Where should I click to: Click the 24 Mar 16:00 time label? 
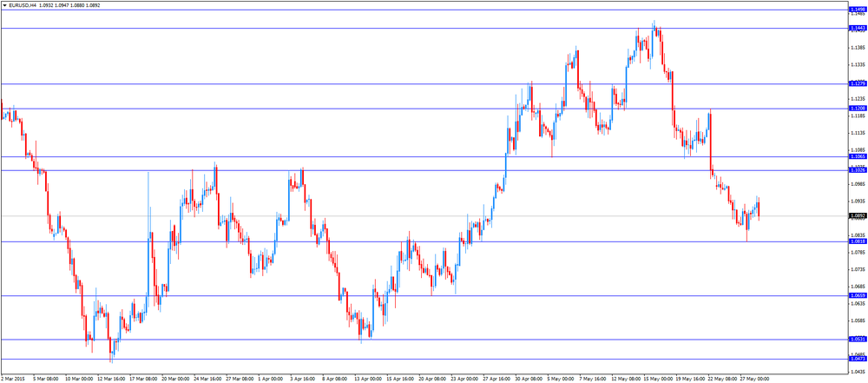click(207, 380)
